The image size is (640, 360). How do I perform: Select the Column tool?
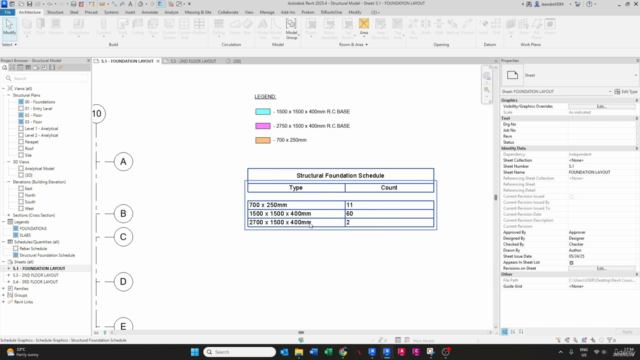tap(104, 27)
